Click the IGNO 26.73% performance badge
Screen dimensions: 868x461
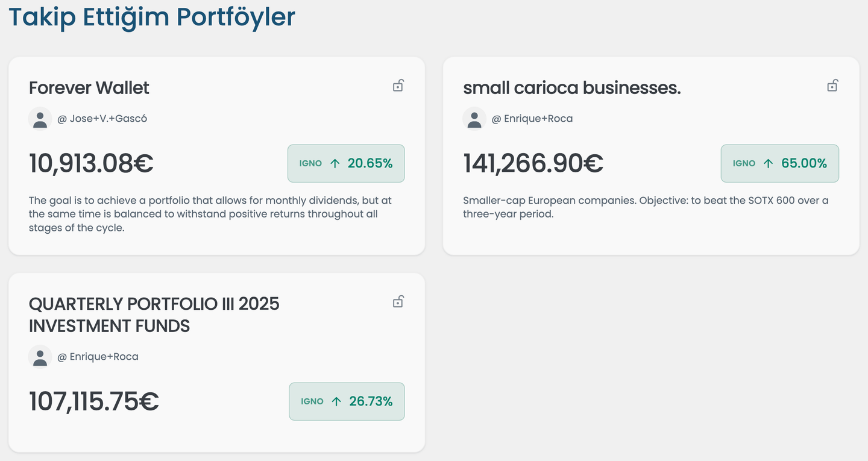point(347,401)
